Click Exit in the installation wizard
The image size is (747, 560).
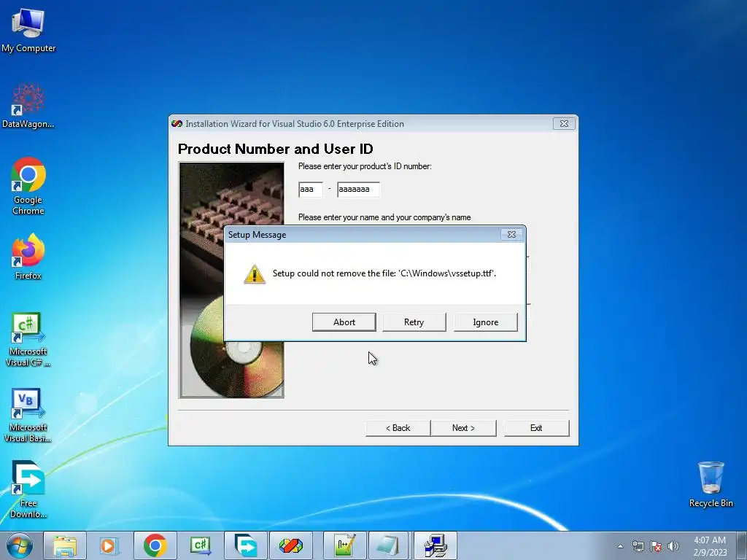pyautogui.click(x=536, y=427)
